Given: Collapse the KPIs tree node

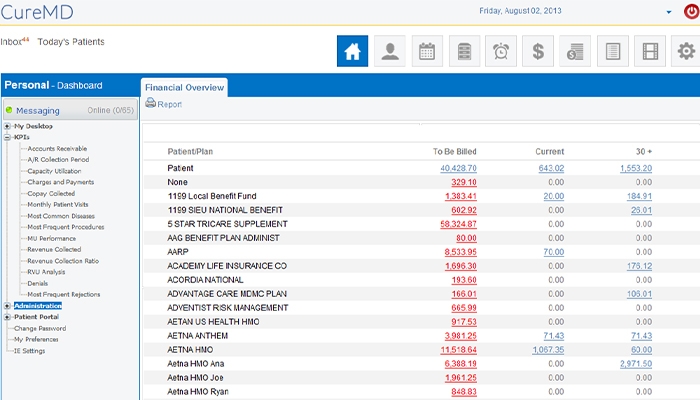Looking at the screenshot, I should coord(8,138).
